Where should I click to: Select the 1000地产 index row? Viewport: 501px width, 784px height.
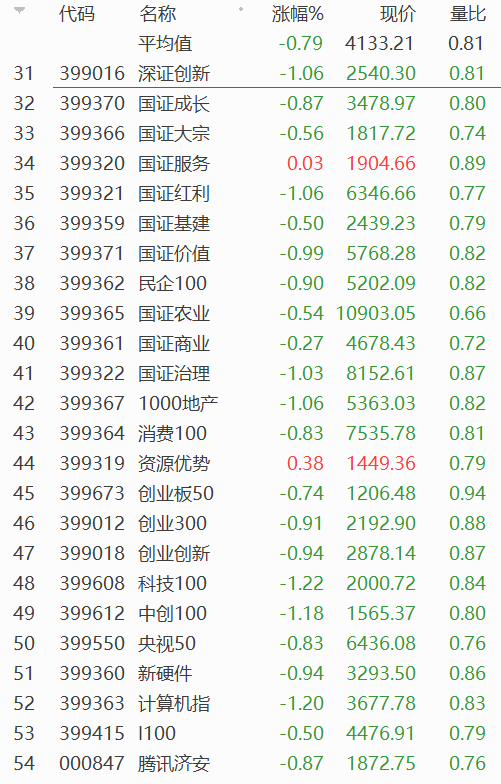tap(250, 404)
